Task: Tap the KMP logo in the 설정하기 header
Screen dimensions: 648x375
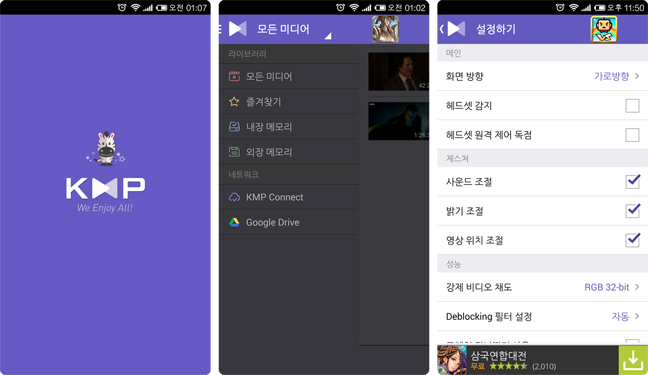Action: pyautogui.click(x=456, y=29)
